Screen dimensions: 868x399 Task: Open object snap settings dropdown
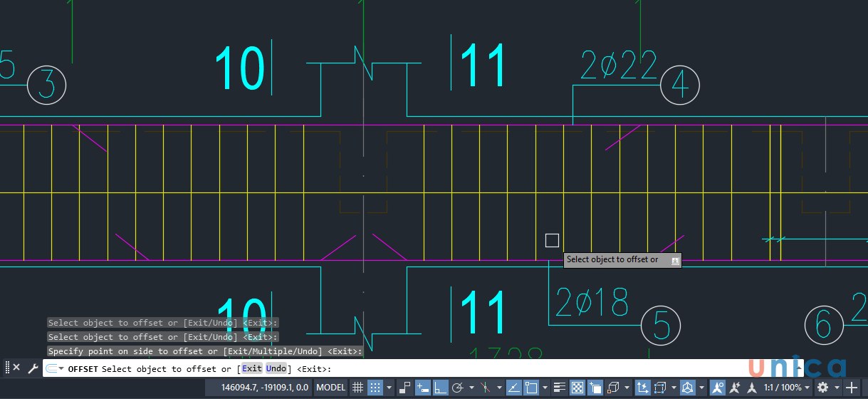pyautogui.click(x=545, y=388)
